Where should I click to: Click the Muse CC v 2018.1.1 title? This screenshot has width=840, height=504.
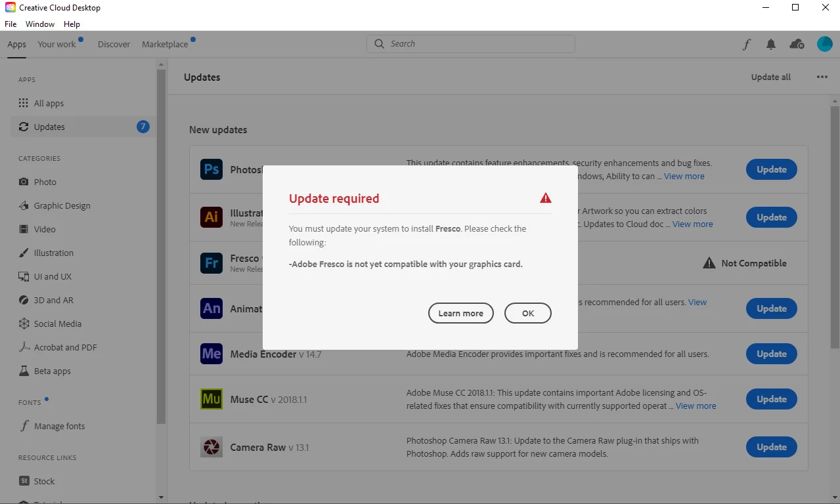click(x=269, y=399)
